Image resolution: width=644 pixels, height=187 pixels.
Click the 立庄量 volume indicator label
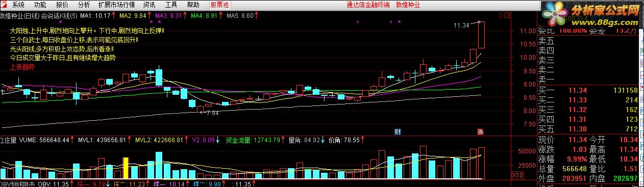(x=8, y=139)
